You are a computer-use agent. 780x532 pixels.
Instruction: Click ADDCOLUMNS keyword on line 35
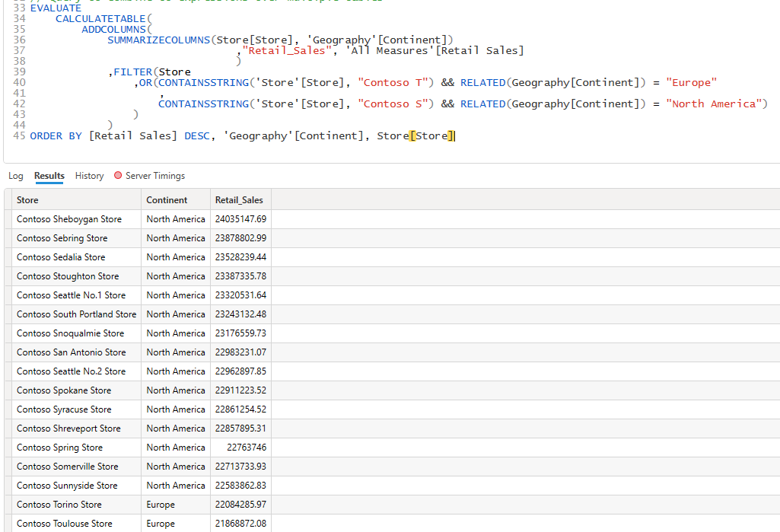(114, 30)
